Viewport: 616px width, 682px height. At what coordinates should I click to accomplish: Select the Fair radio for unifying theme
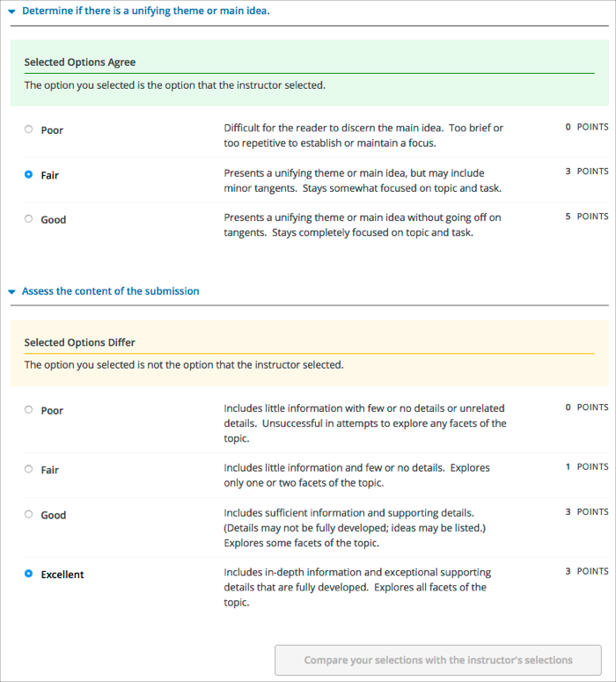click(29, 175)
